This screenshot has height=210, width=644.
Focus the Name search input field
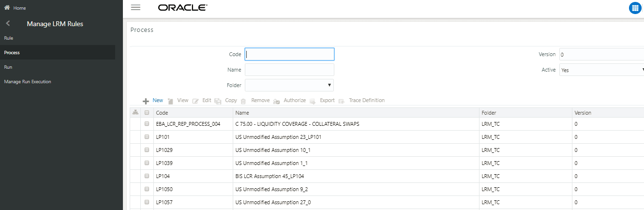pos(289,70)
